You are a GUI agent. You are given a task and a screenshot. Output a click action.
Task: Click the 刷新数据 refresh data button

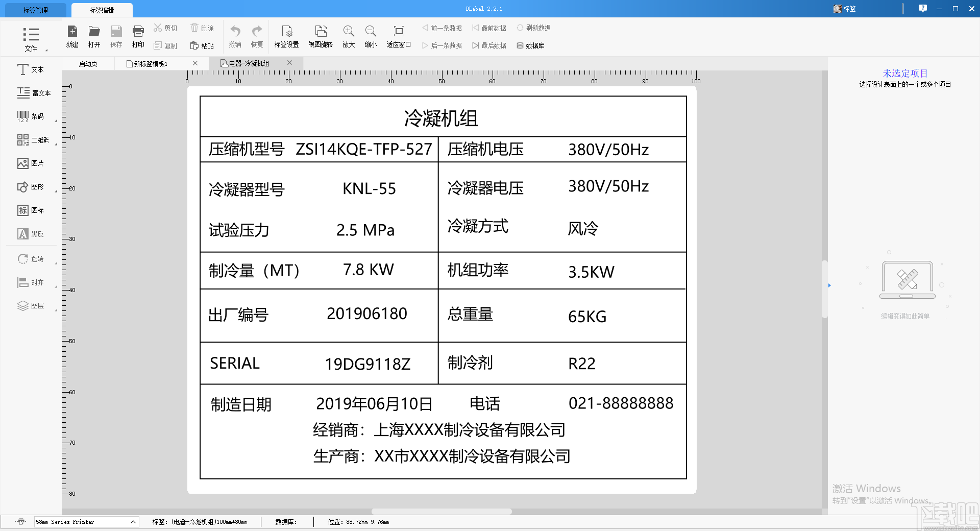coord(534,28)
